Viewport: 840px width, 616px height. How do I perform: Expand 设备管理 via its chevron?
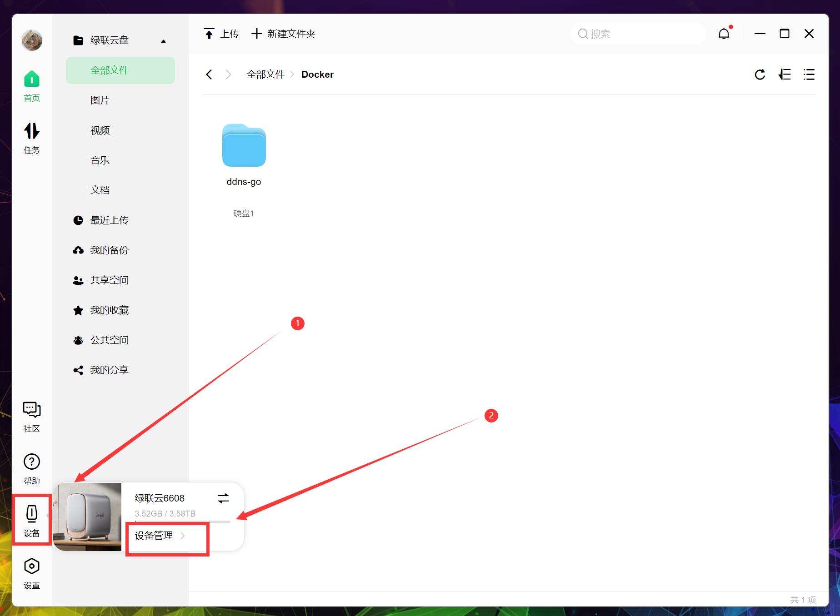click(184, 536)
